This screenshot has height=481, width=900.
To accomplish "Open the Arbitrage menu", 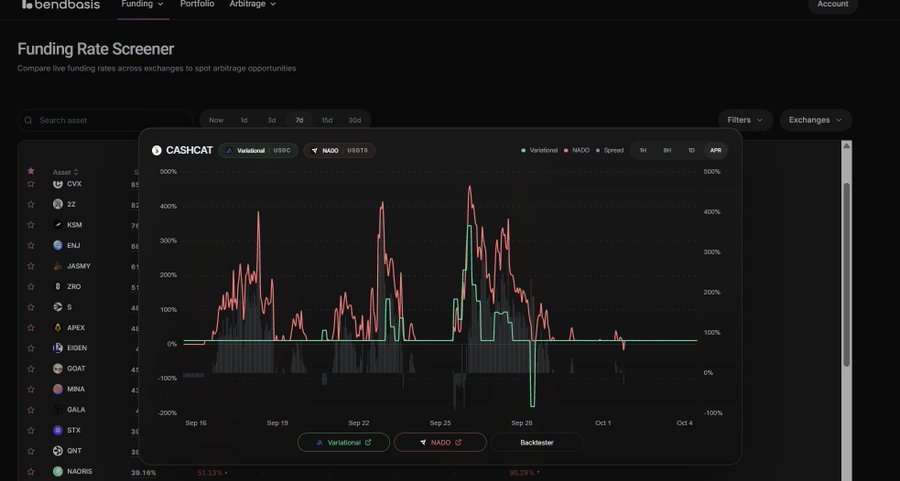I will click(x=253, y=4).
